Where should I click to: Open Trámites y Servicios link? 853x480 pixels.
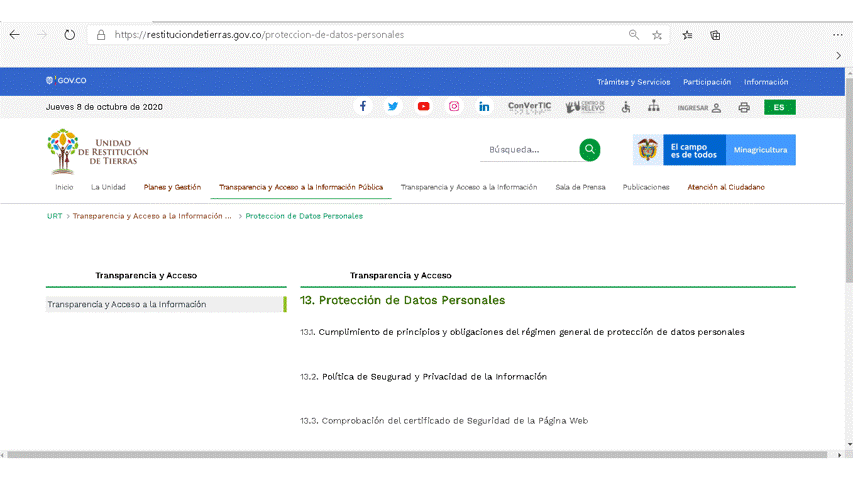pos(633,82)
